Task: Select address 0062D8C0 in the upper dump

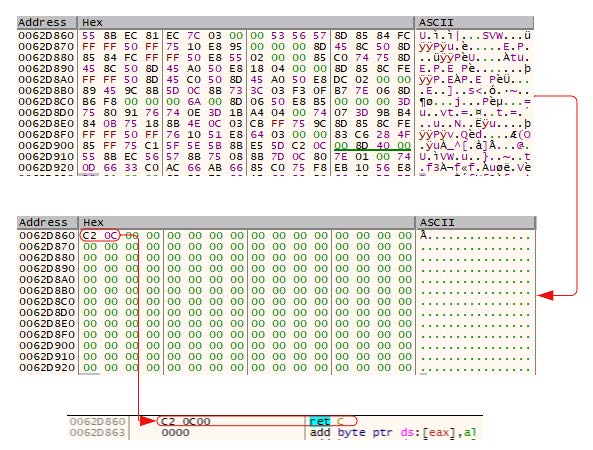Action: tap(46, 102)
